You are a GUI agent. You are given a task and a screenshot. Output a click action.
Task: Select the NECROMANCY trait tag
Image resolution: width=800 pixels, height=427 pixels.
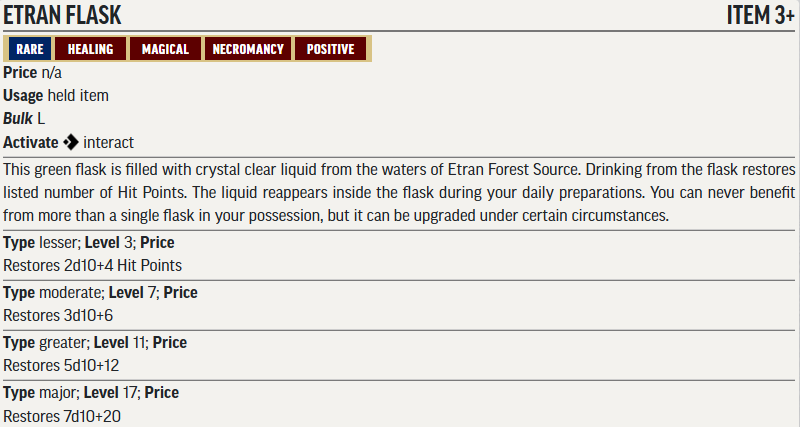[x=248, y=49]
